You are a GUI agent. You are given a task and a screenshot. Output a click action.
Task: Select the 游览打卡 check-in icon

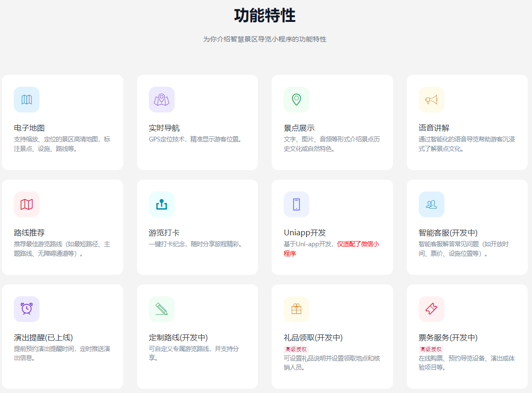162,204
